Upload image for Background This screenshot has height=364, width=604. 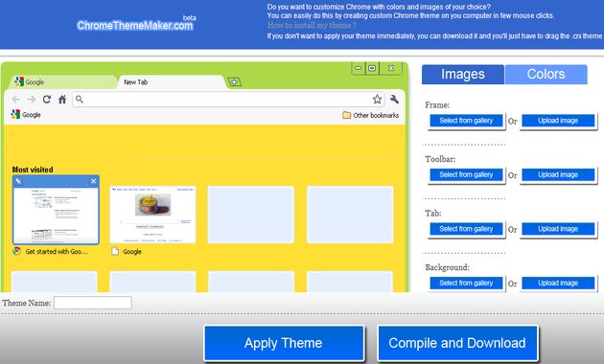click(558, 284)
